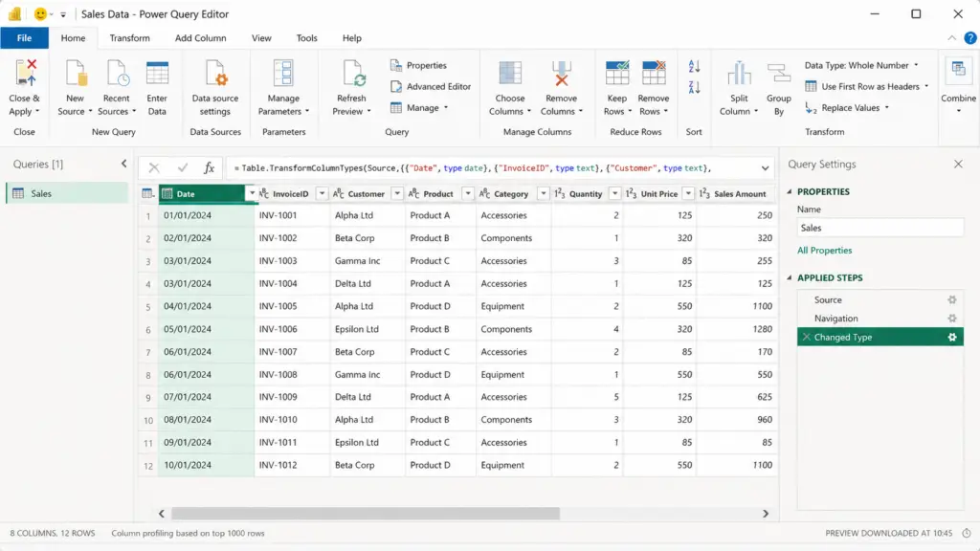Open the All Properties link
Image resolution: width=980 pixels, height=551 pixels.
(824, 250)
